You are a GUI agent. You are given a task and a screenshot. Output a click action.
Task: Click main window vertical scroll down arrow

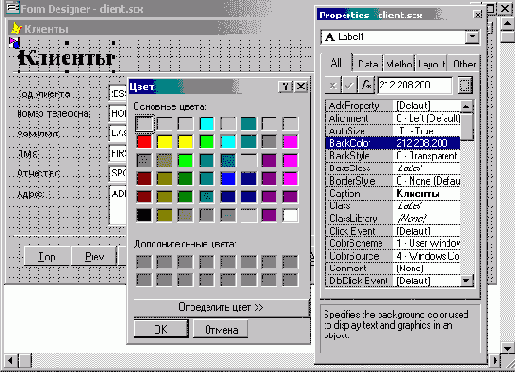coord(507,349)
